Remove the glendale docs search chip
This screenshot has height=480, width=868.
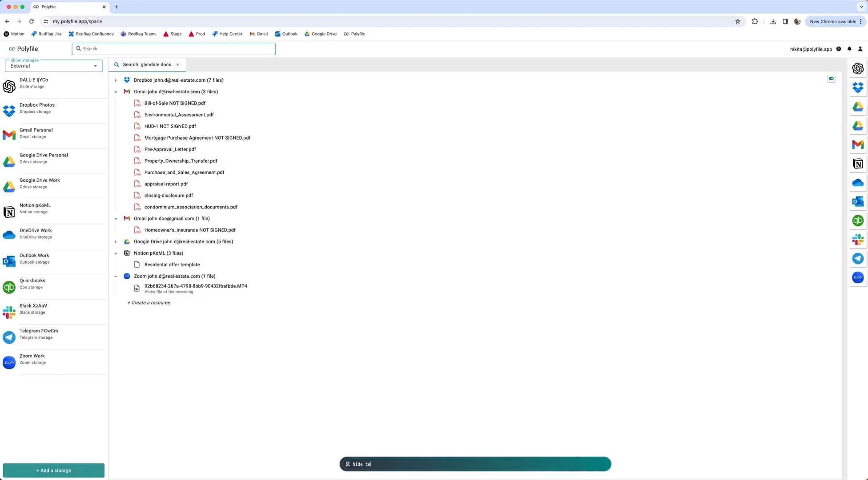(x=177, y=64)
